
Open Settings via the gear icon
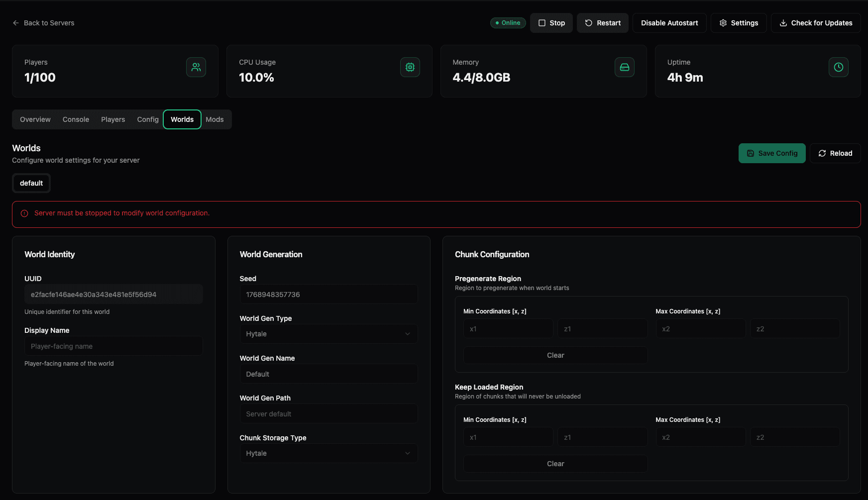723,23
